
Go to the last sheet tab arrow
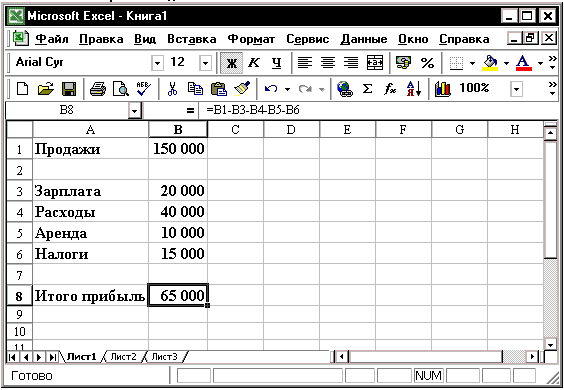53,357
